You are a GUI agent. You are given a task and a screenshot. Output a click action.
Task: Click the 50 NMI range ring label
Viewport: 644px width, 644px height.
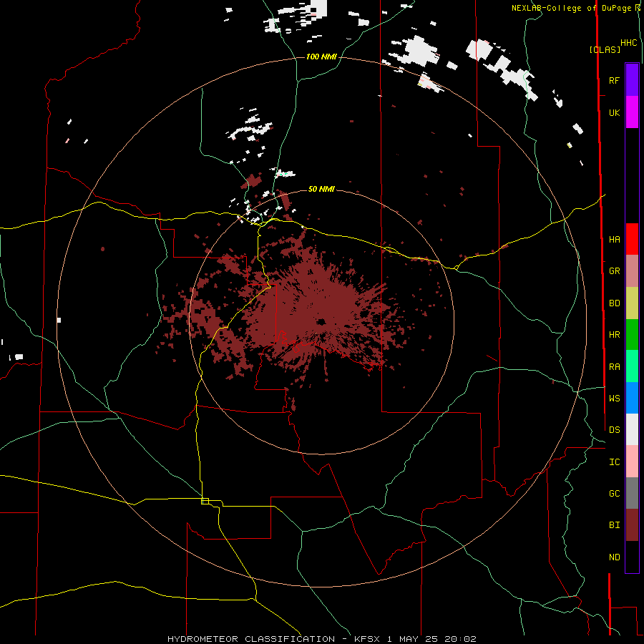click(321, 189)
